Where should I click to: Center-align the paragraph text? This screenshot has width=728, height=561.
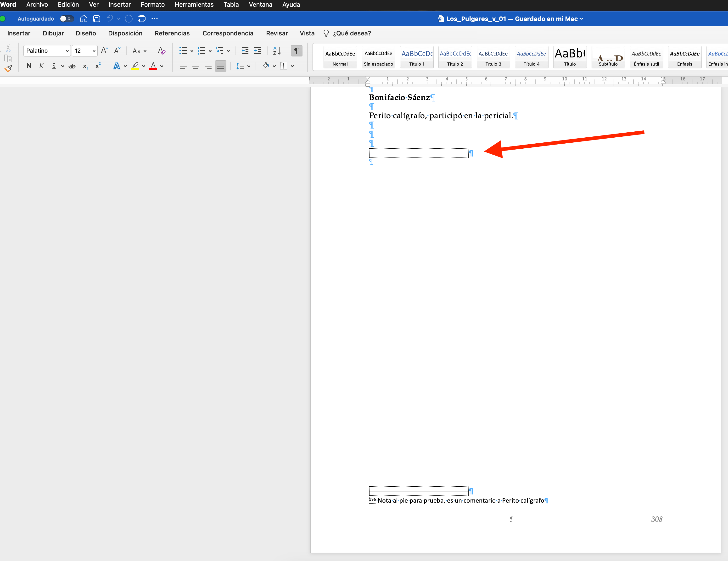[196, 66]
